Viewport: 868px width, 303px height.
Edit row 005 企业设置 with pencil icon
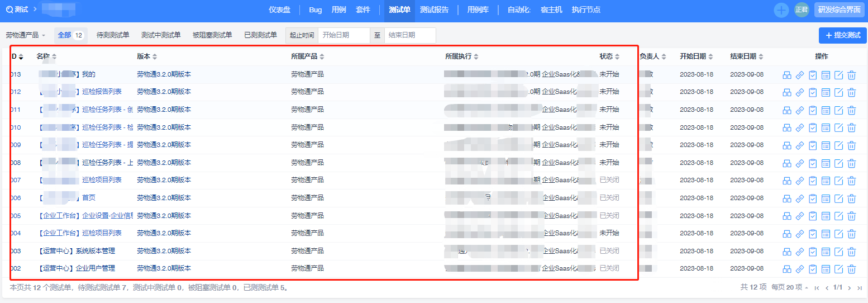tap(838, 216)
